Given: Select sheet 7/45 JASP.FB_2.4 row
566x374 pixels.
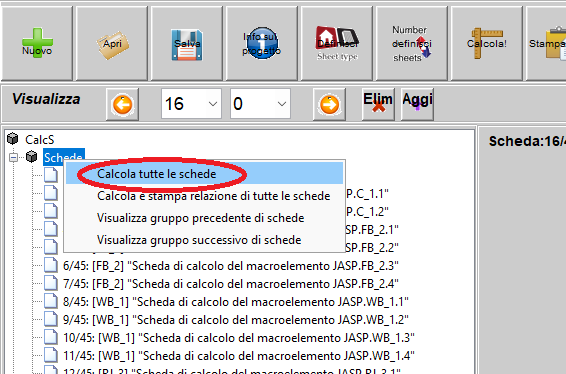Looking at the screenshot, I should [231, 284].
